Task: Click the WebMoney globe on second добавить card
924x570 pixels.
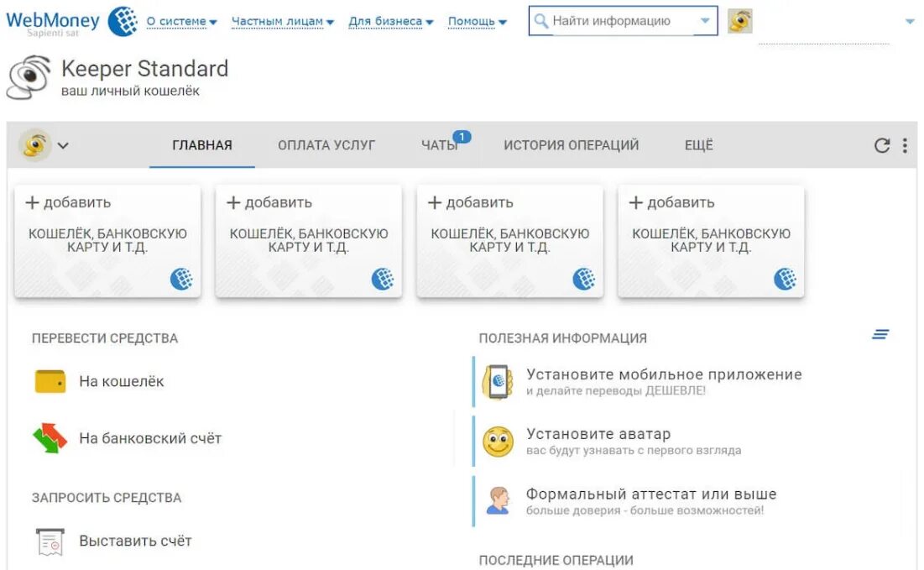Action: pyautogui.click(x=383, y=279)
